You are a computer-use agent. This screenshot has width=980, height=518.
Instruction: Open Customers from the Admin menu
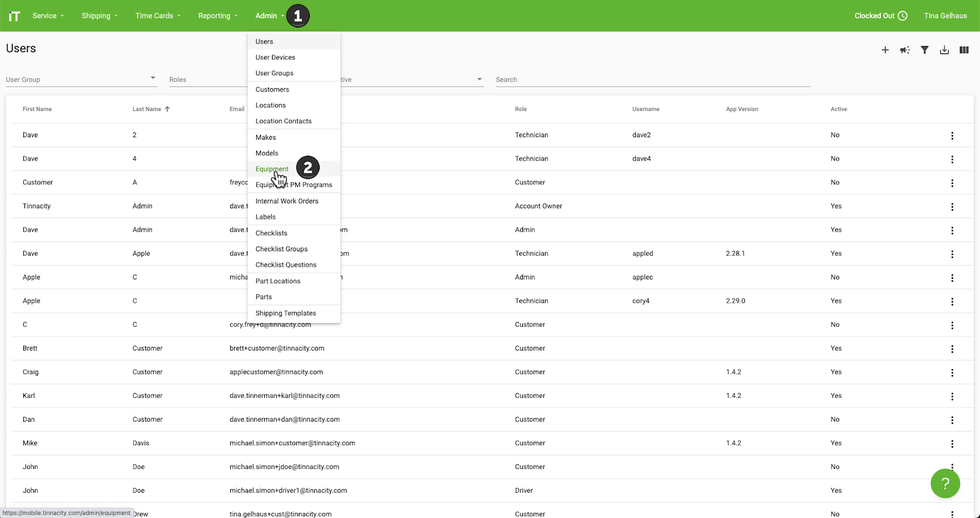[x=294, y=90]
